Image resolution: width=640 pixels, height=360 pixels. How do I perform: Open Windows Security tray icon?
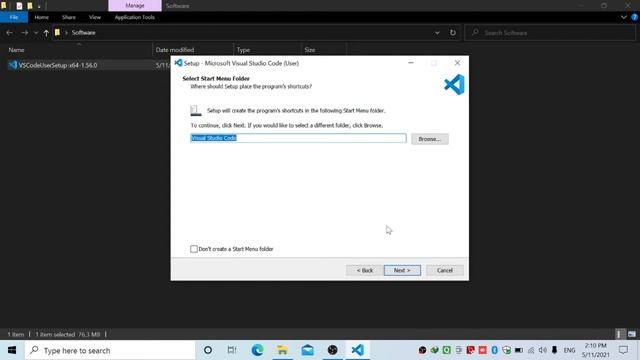pos(507,350)
